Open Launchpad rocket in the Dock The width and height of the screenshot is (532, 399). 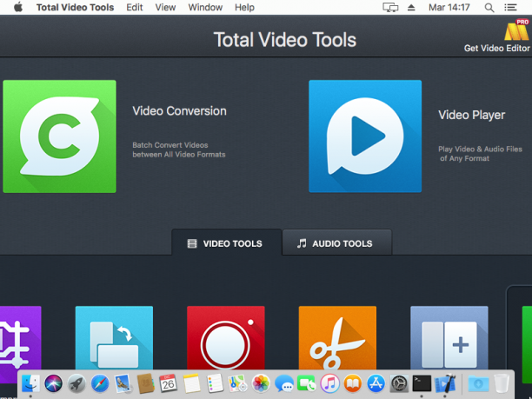tap(76, 383)
